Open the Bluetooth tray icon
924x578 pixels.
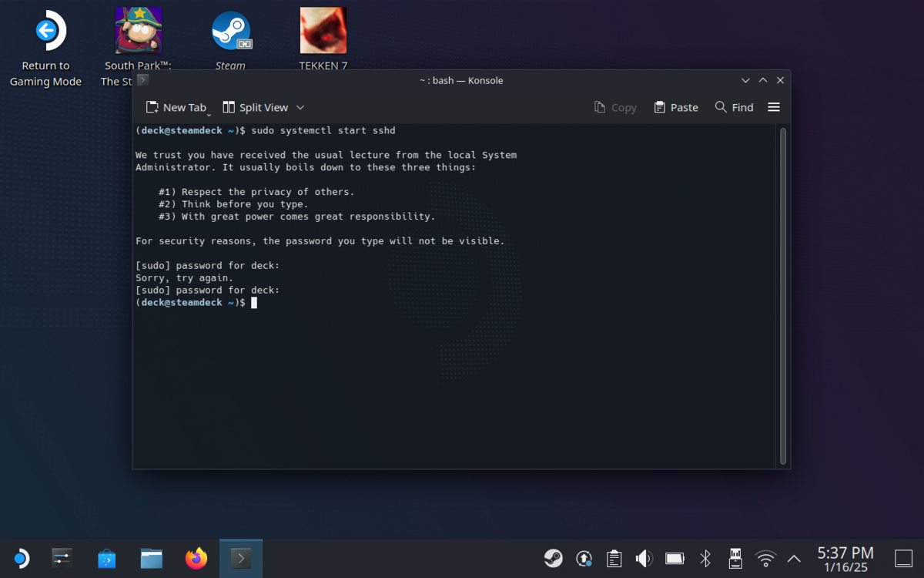(705, 558)
